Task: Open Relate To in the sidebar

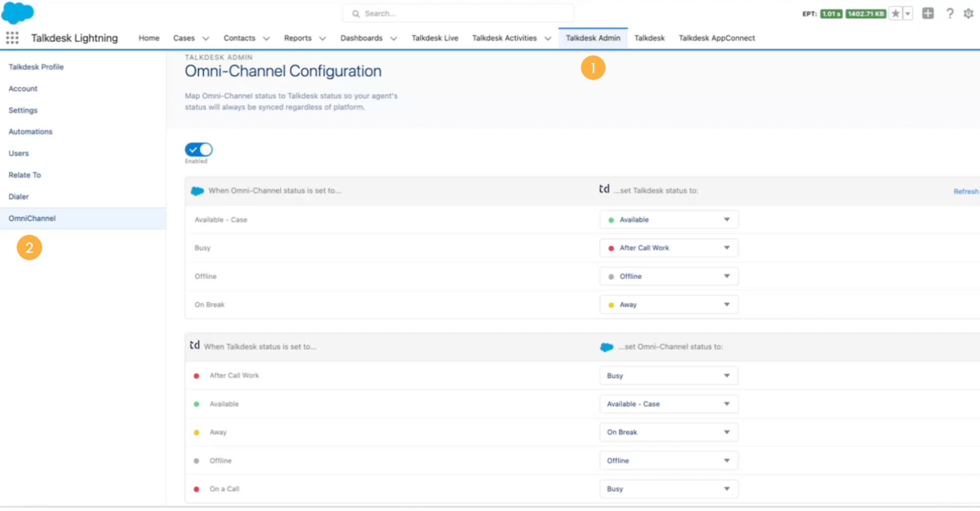Action: (x=25, y=175)
